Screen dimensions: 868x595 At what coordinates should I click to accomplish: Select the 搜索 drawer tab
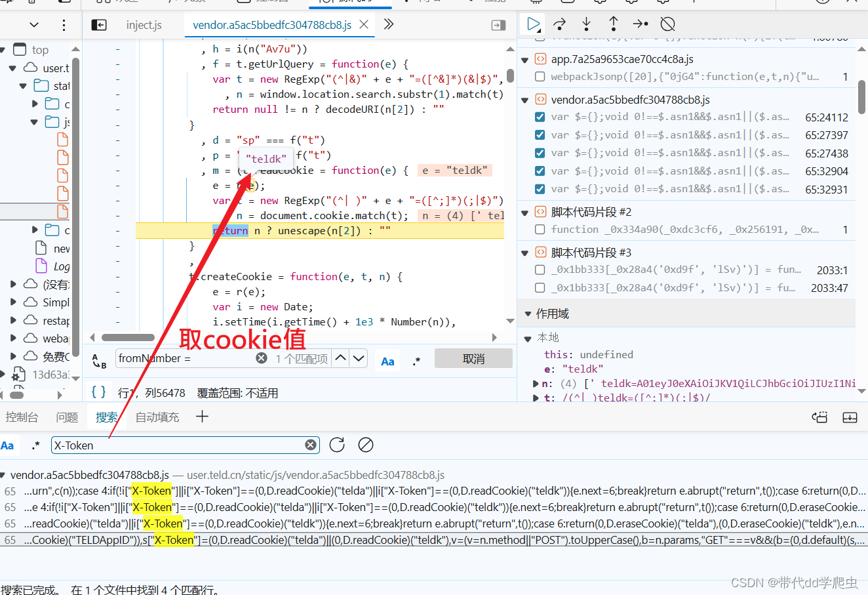[x=106, y=417]
